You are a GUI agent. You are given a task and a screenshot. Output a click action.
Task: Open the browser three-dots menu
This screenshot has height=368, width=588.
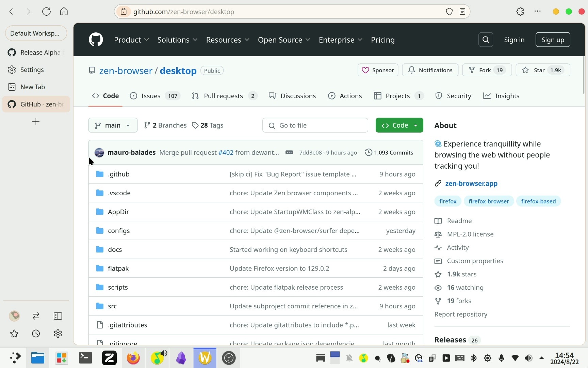tap(538, 11)
